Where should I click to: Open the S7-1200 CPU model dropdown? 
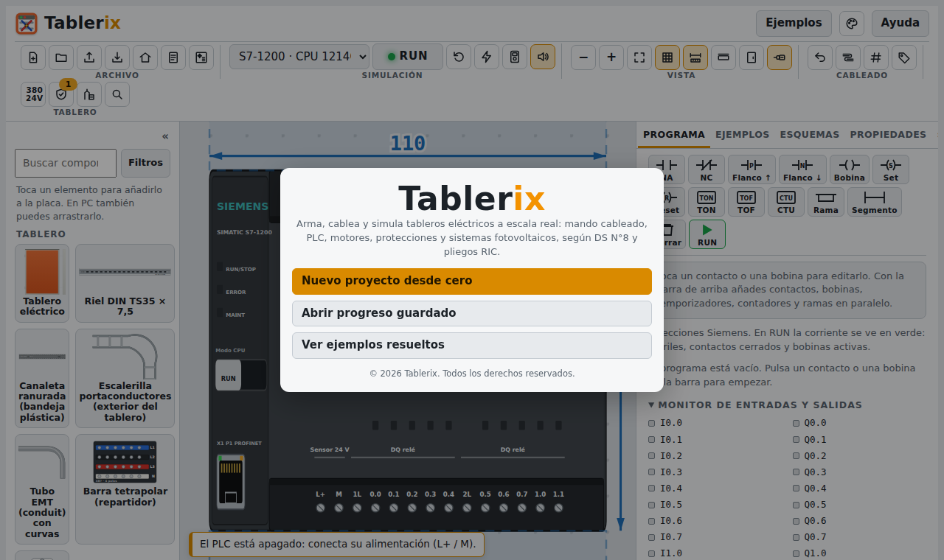[x=299, y=56]
